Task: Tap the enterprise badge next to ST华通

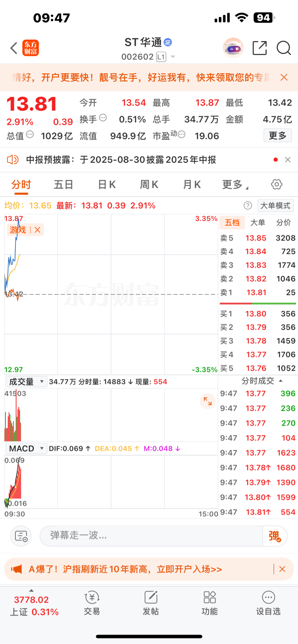Action: pos(168,42)
